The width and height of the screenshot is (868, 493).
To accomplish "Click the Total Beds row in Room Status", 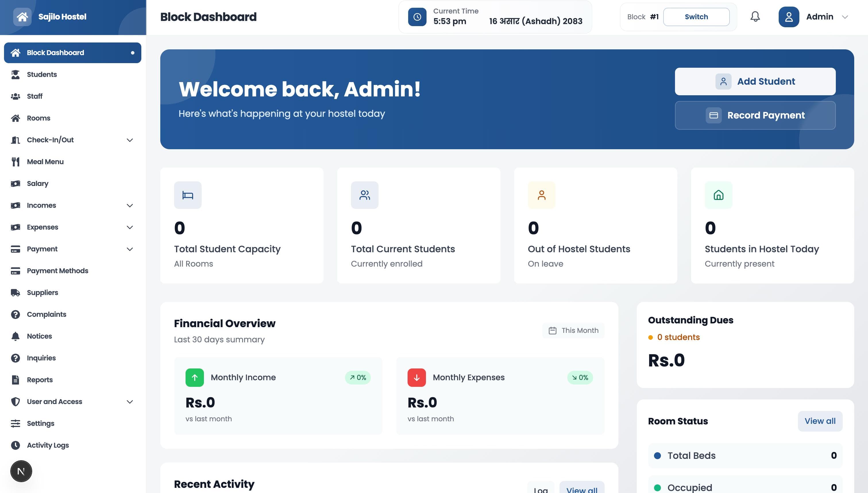I will click(x=745, y=456).
